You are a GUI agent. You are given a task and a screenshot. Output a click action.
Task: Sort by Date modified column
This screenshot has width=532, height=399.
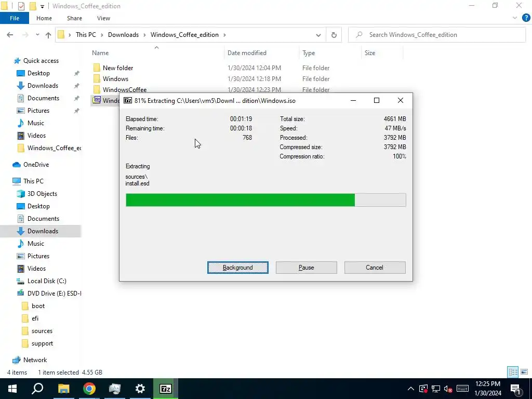[247, 53]
